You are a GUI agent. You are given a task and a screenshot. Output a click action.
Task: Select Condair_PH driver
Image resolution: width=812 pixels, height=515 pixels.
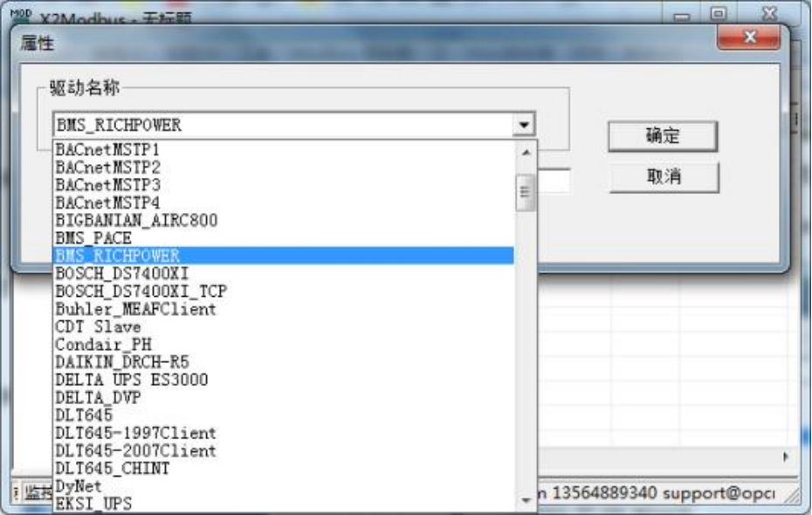283,344
